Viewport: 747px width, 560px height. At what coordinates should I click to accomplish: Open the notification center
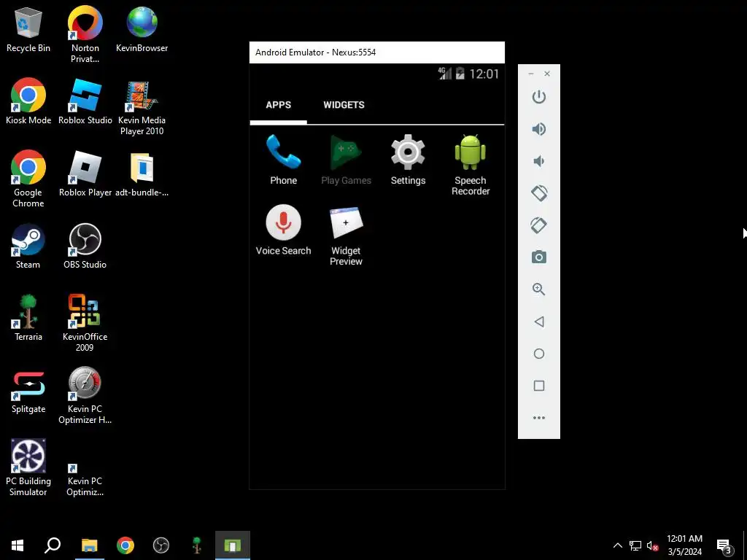(x=724, y=545)
